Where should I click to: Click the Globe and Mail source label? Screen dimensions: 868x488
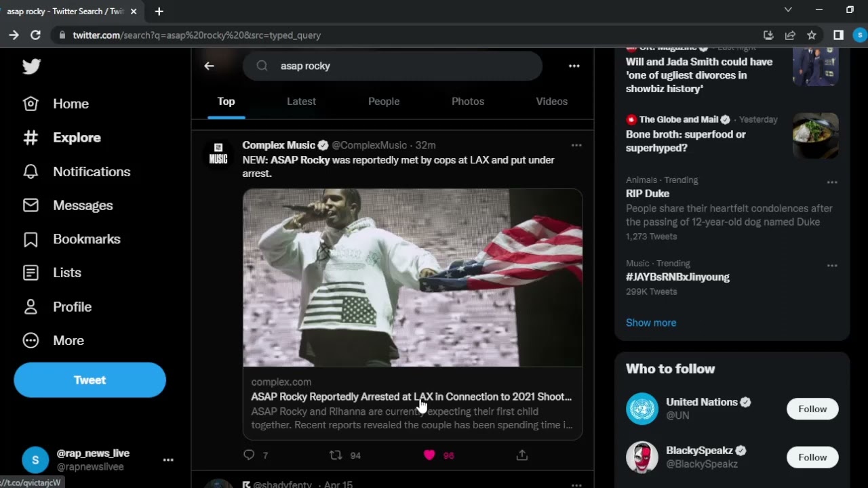[x=679, y=119]
